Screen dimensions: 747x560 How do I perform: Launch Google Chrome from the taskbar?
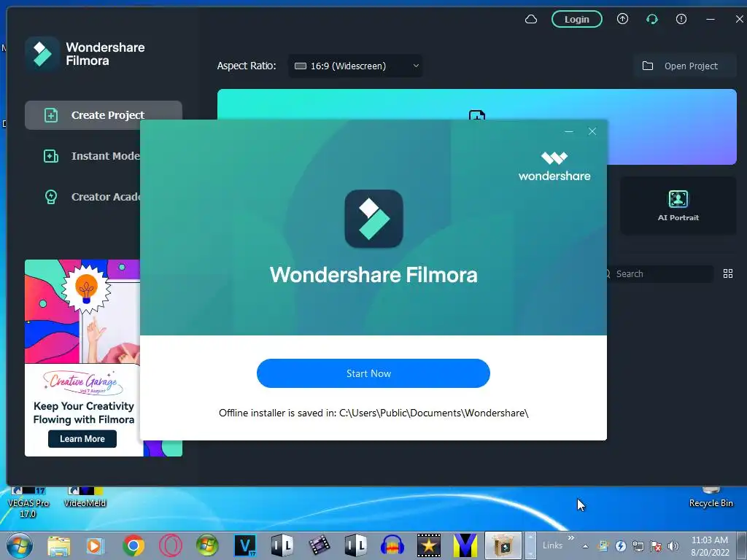click(x=133, y=545)
